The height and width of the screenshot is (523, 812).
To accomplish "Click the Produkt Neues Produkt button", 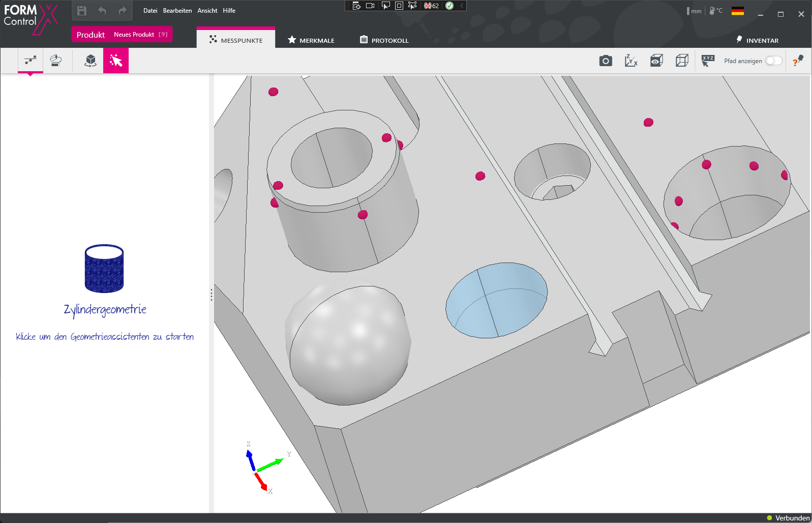I will coord(122,35).
